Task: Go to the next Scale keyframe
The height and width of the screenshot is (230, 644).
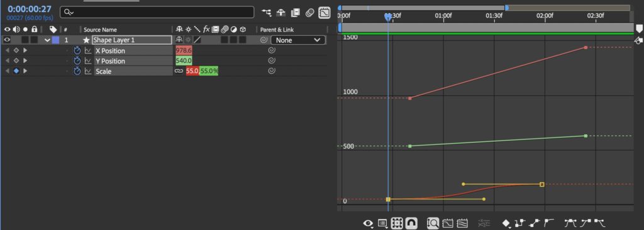Action: click(x=25, y=71)
